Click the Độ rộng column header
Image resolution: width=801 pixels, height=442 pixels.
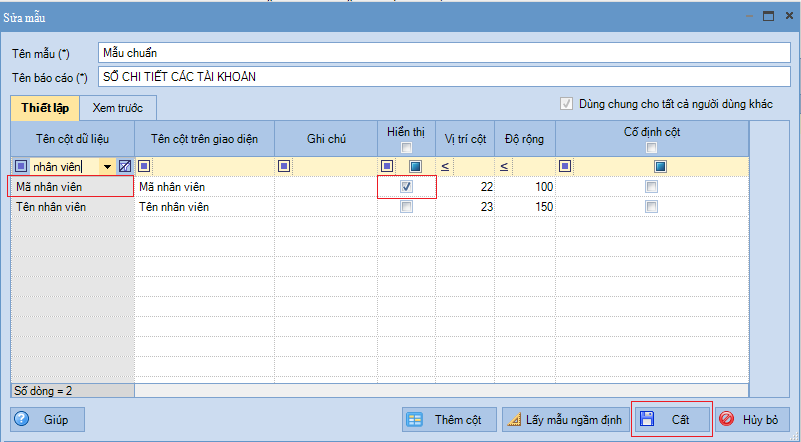524,138
